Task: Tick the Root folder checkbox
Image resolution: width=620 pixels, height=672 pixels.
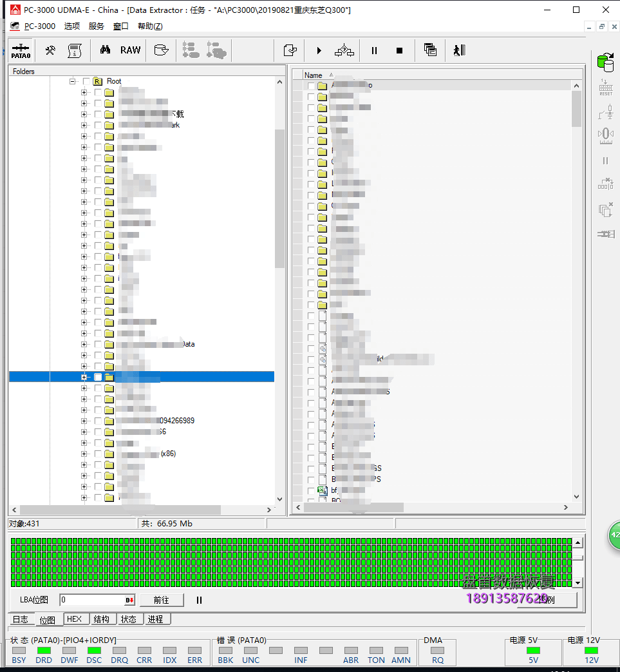Action: [86, 81]
